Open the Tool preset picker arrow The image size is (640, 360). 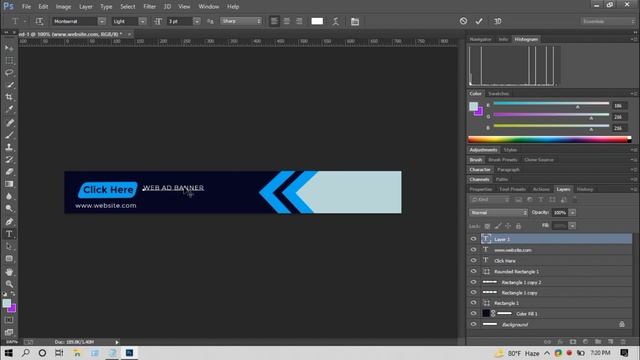[x=25, y=21]
